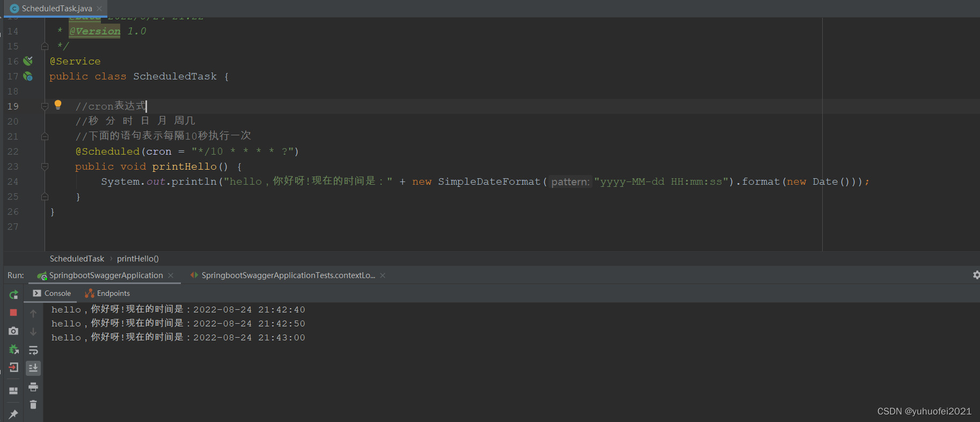This screenshot has height=422, width=980.
Task: Select the ScheduledTask.java editor tab
Action: click(56, 9)
